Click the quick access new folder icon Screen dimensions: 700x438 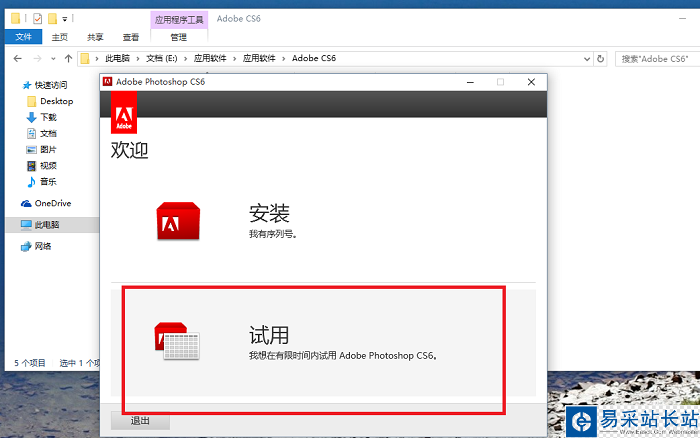tap(53, 18)
